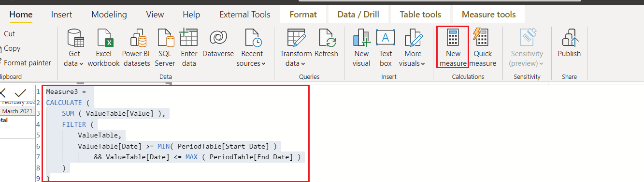
Task: Switch to the External Tools tab
Action: (245, 15)
